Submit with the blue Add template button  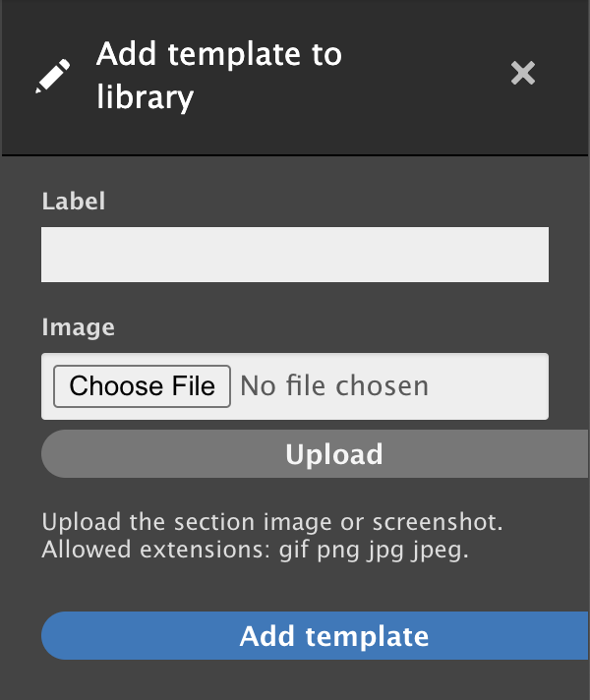click(x=333, y=636)
